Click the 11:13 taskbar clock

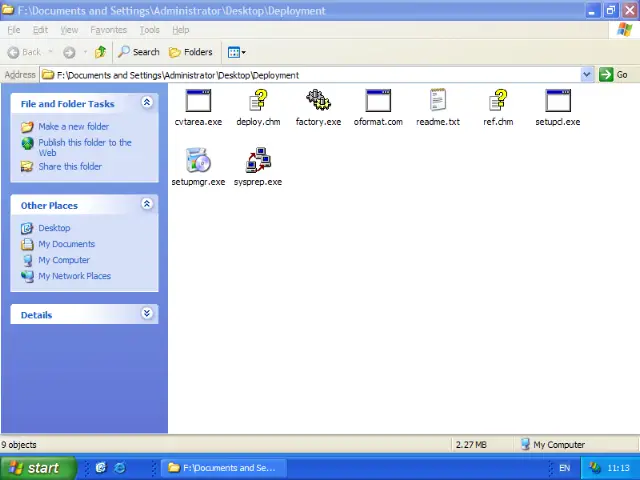point(618,468)
